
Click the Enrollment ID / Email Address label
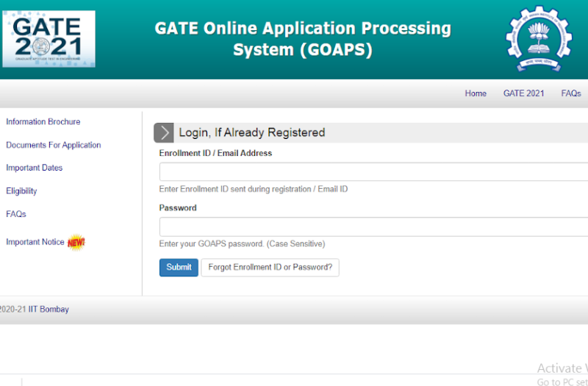tap(215, 154)
